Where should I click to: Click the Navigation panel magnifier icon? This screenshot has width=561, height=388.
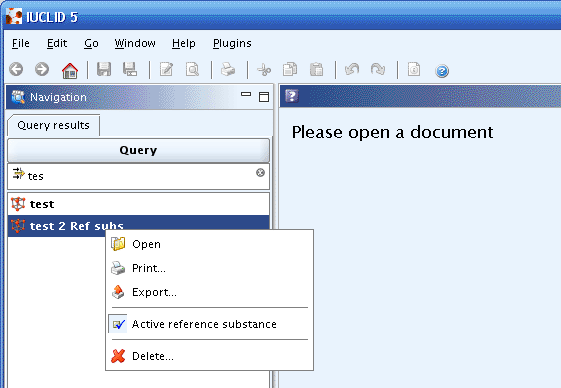pyautogui.click(x=18, y=97)
